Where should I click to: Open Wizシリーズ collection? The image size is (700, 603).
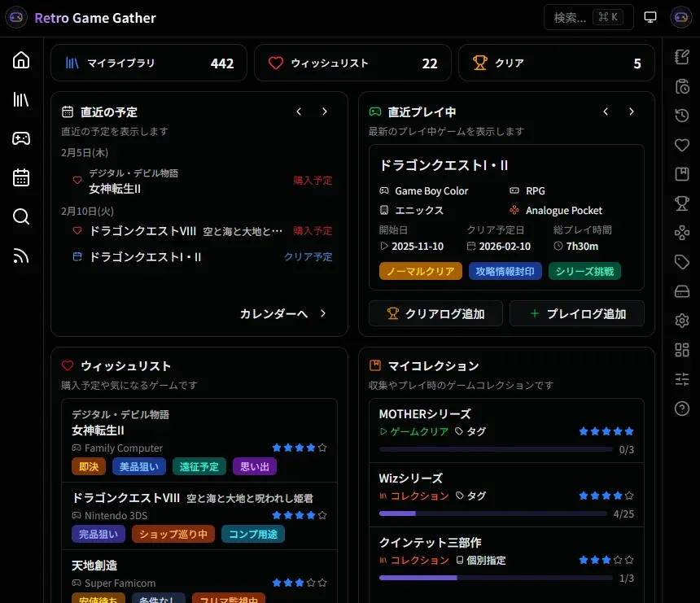point(507,495)
